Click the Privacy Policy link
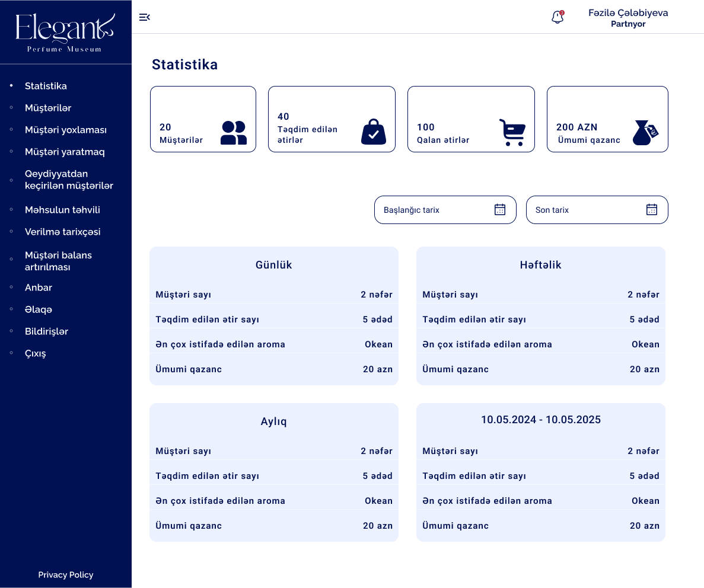Viewport: 704px width, 588px height. [x=66, y=574]
